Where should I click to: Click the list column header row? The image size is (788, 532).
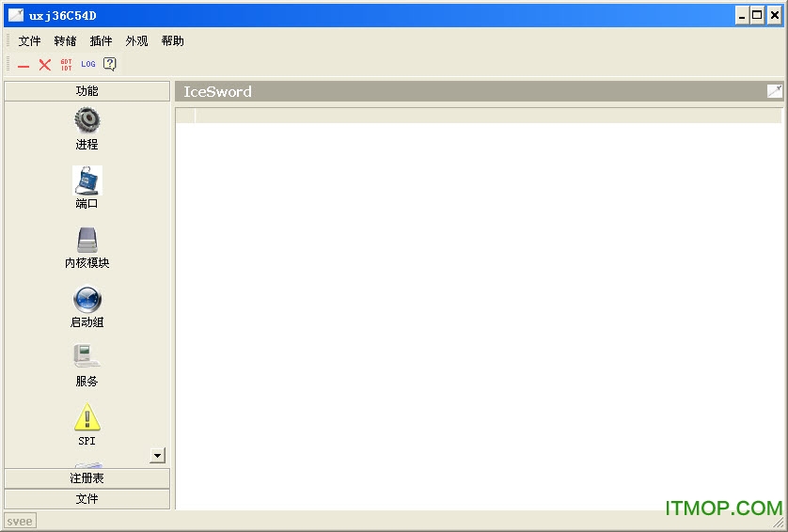(479, 116)
